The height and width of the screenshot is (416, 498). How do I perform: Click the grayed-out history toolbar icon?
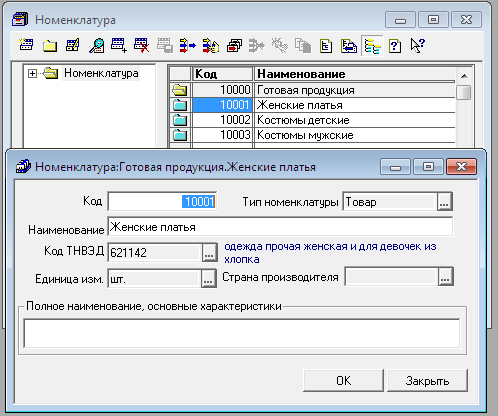click(165, 45)
